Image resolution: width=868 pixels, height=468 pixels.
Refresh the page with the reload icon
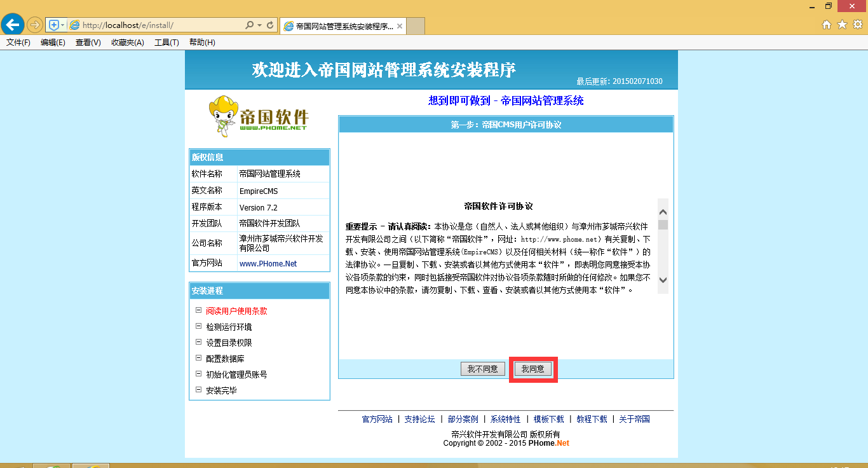pyautogui.click(x=270, y=25)
